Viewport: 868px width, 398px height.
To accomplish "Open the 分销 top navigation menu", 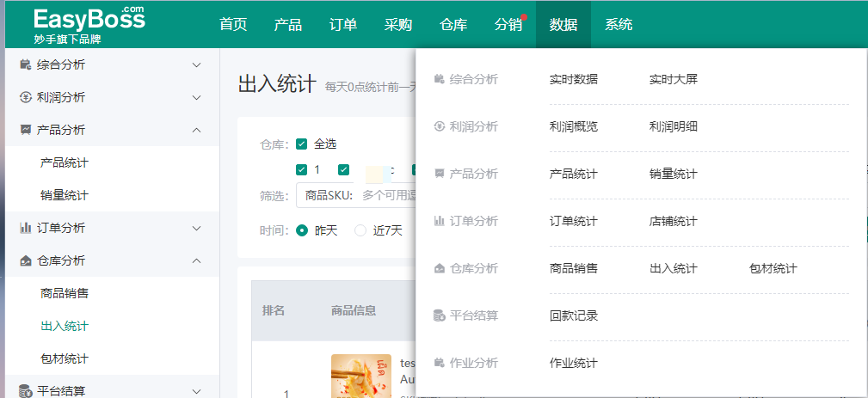I will [508, 24].
